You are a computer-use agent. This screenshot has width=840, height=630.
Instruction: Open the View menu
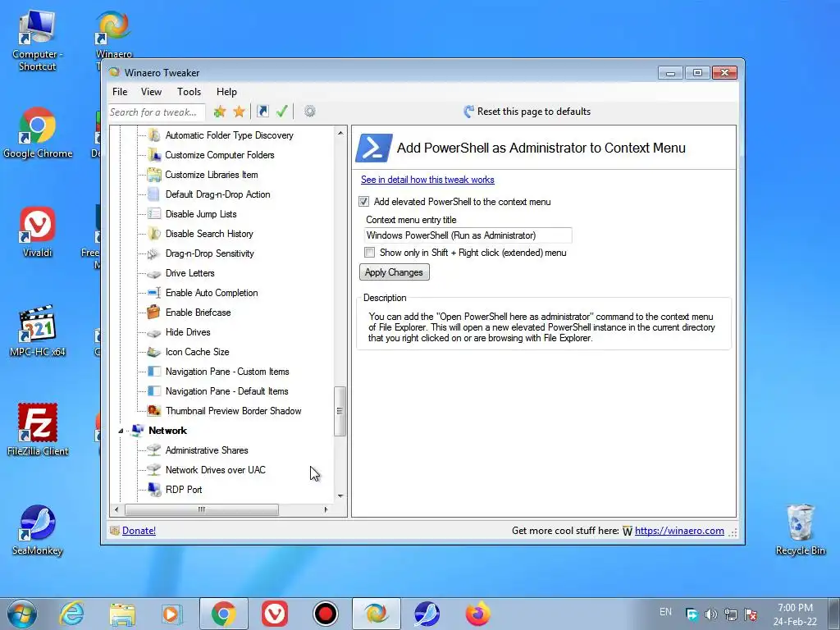pyautogui.click(x=151, y=92)
